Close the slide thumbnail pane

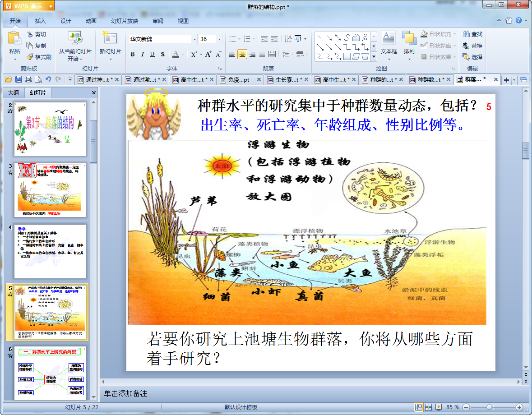(94, 92)
